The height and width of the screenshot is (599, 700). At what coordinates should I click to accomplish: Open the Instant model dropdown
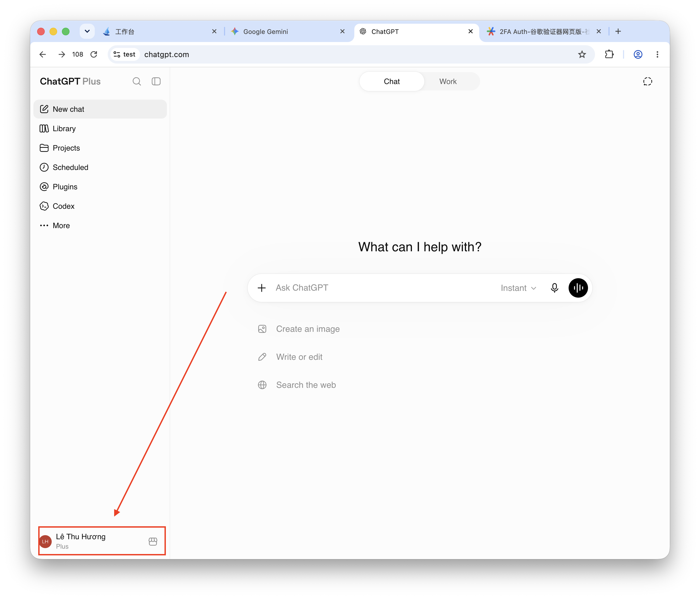click(x=519, y=288)
